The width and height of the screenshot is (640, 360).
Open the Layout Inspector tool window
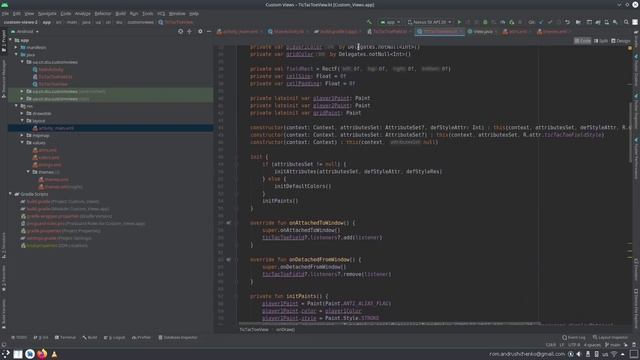tap(611, 338)
